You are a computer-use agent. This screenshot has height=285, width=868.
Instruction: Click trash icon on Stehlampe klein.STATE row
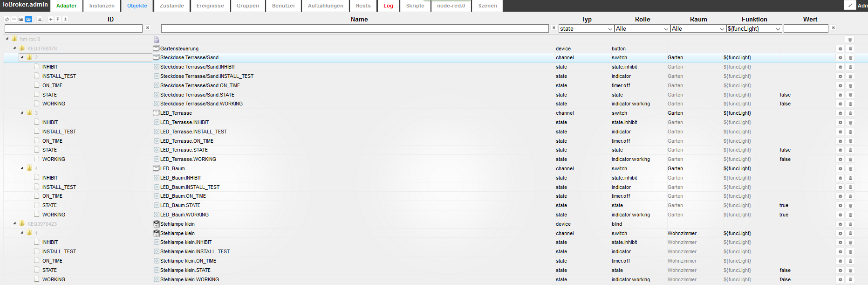point(850,271)
